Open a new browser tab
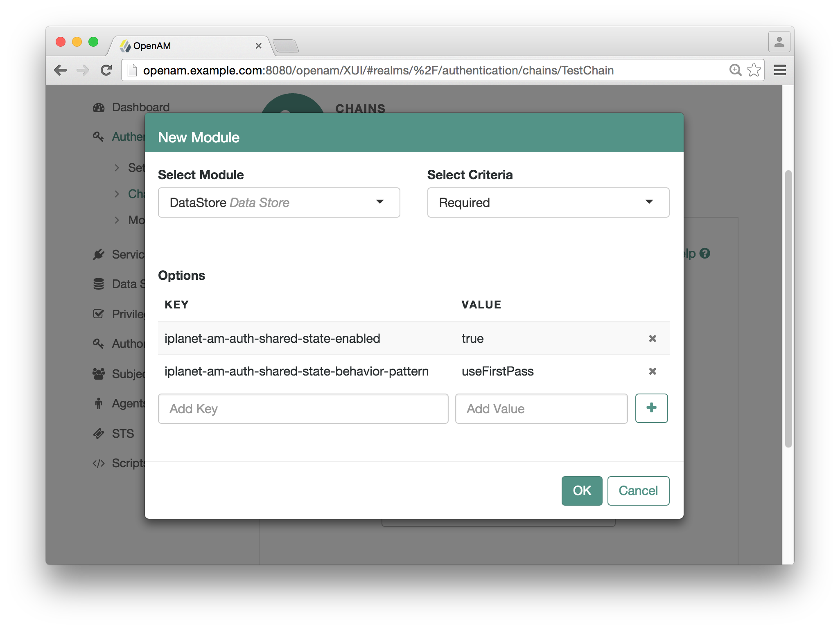Screen dimensions: 840x630 [286, 46]
